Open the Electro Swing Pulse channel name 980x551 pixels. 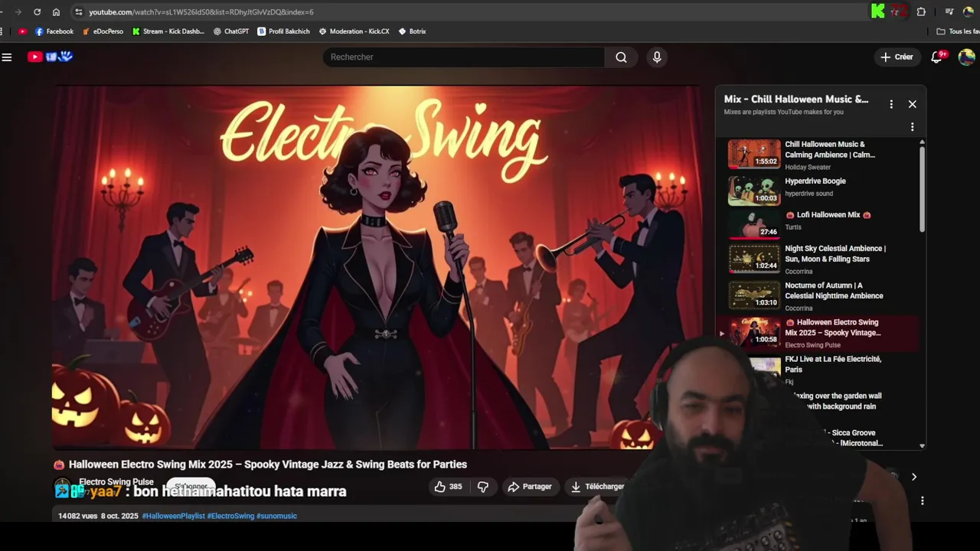pyautogui.click(x=116, y=482)
